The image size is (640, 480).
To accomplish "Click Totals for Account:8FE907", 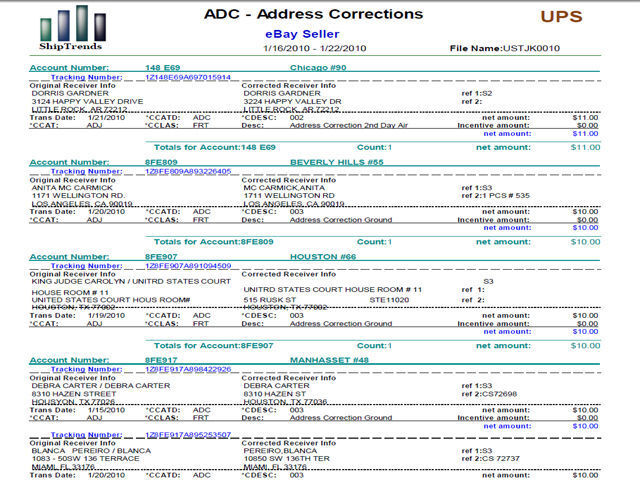I will pos(213,346).
